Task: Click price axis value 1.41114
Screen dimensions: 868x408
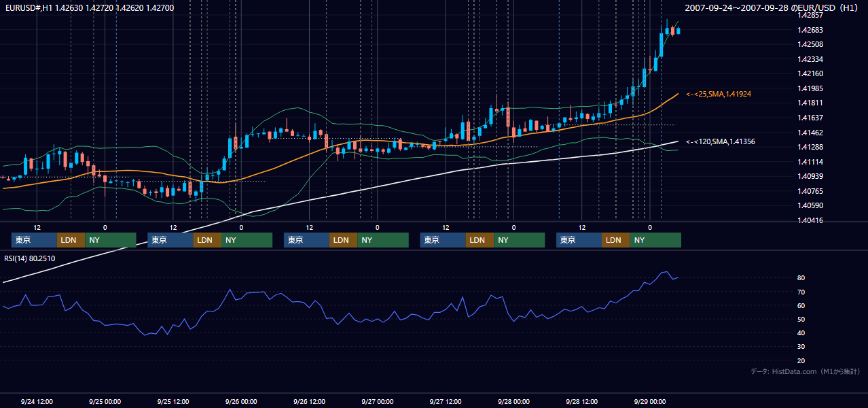Action: (x=810, y=162)
